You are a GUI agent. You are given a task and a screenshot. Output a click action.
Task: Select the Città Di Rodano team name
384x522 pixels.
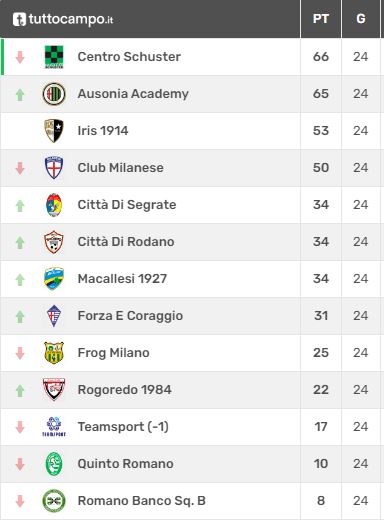click(x=126, y=242)
